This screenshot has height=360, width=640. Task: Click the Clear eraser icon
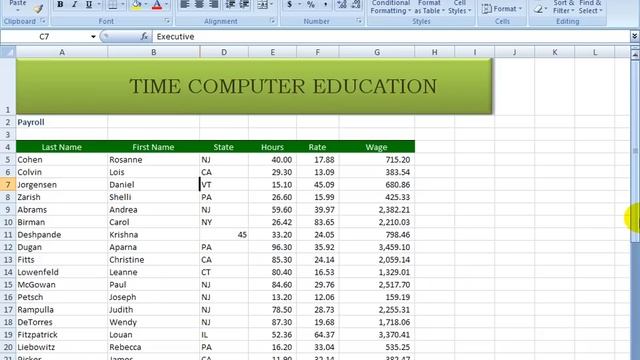[538, 8]
